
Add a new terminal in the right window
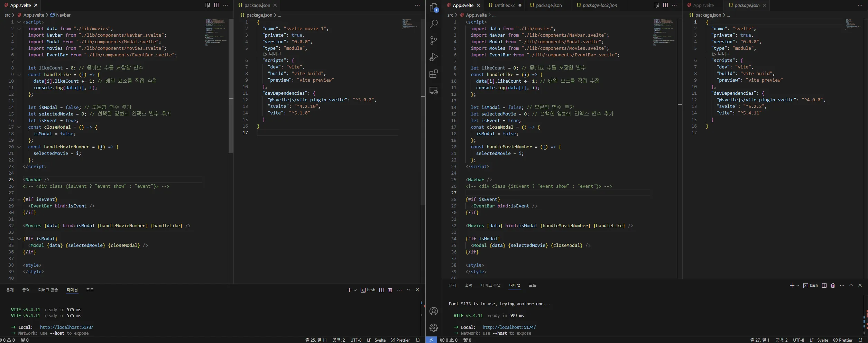point(792,285)
